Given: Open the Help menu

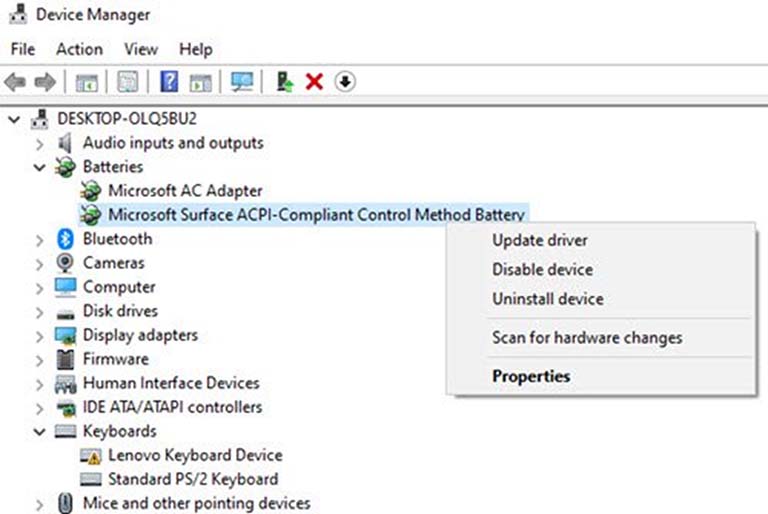Looking at the screenshot, I should coord(196,49).
